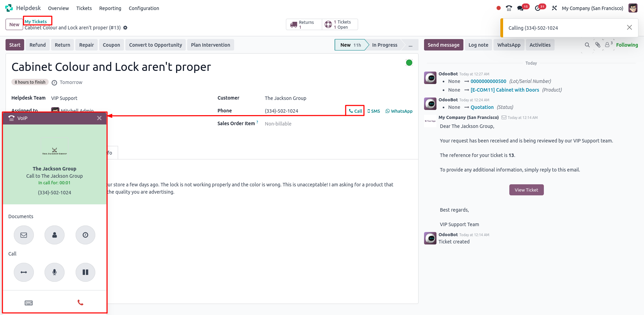Open gear actions menu next to ticket title
The image size is (644, 315).
pos(125,28)
